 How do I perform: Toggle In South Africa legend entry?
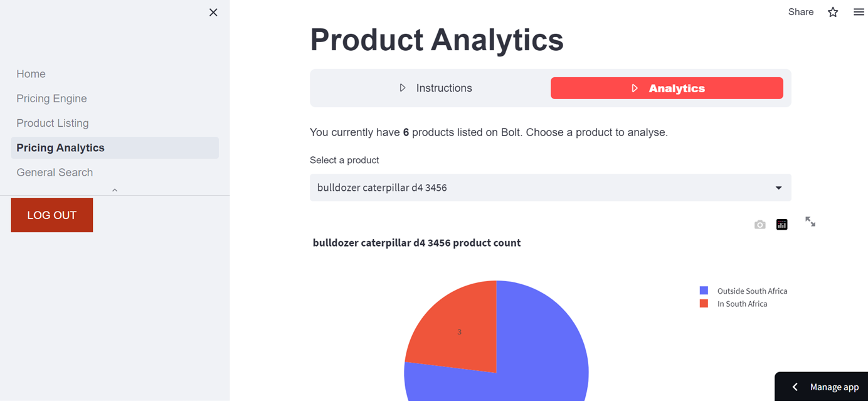pos(742,304)
